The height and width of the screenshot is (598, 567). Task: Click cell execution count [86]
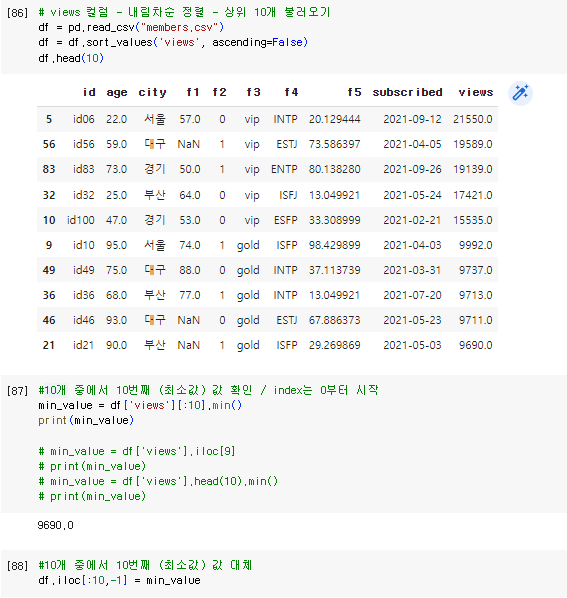pos(18,13)
